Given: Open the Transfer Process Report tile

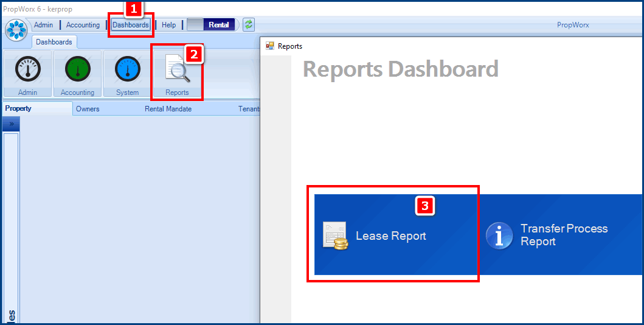Looking at the screenshot, I should coord(560,234).
